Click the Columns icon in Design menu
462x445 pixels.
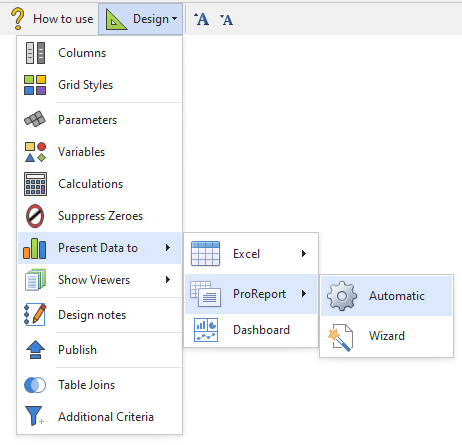(35, 53)
